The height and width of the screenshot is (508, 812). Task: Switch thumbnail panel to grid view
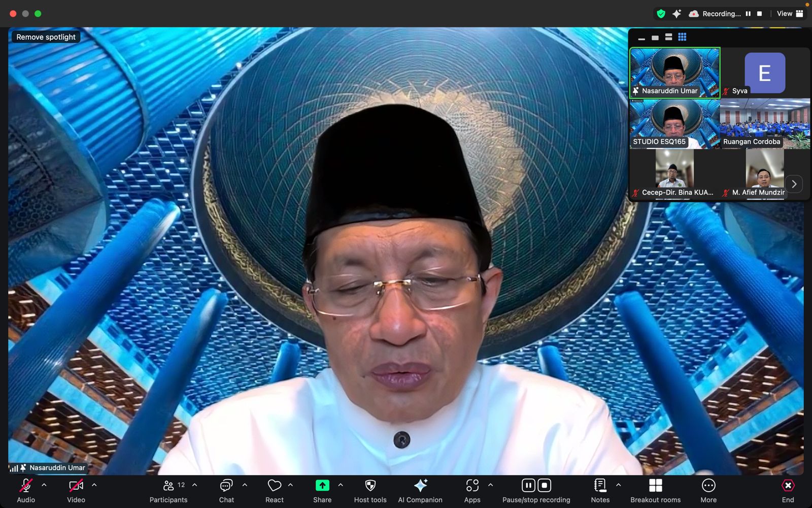click(x=682, y=37)
